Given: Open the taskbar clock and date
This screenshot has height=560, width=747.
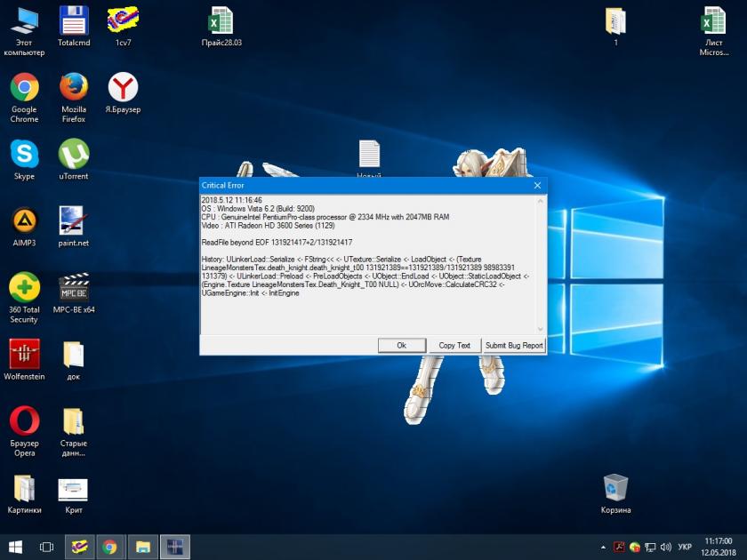Looking at the screenshot, I should pos(717,547).
